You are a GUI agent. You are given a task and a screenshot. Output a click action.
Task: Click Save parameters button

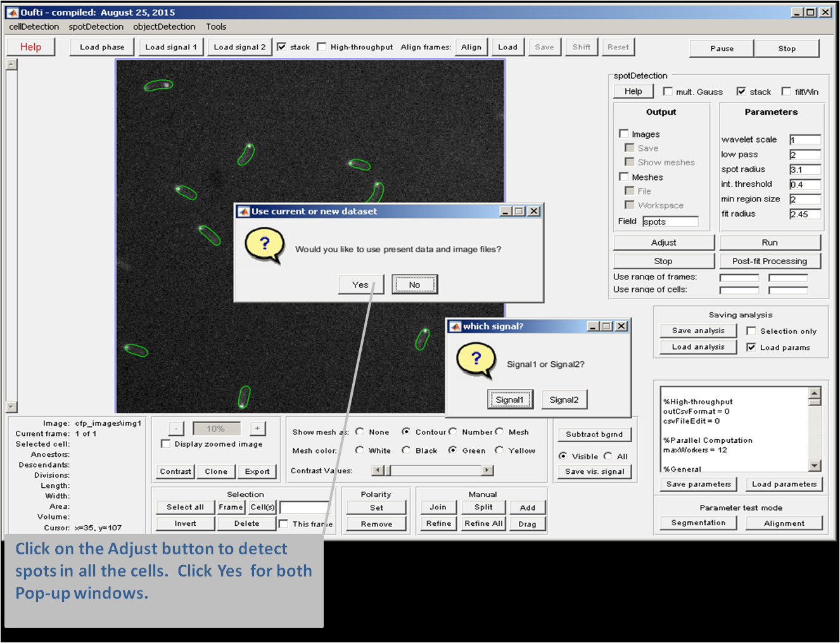click(x=699, y=484)
